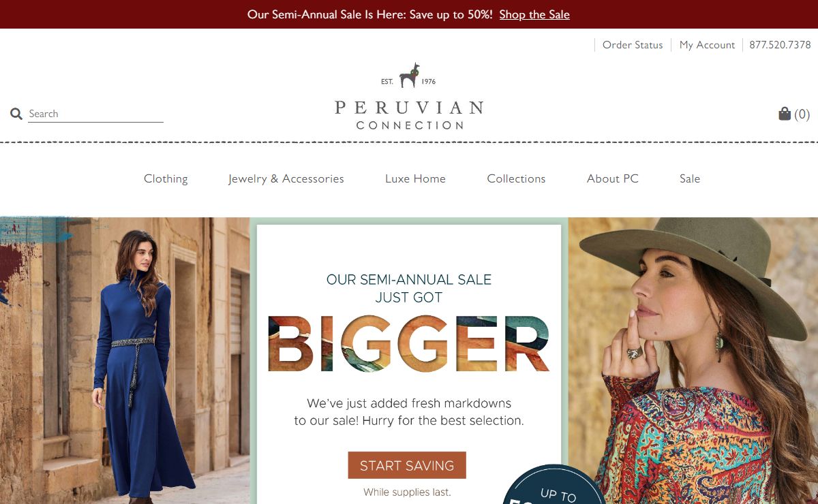Open the shopping bag cart icon
Screen dimensions: 818x504
(785, 114)
